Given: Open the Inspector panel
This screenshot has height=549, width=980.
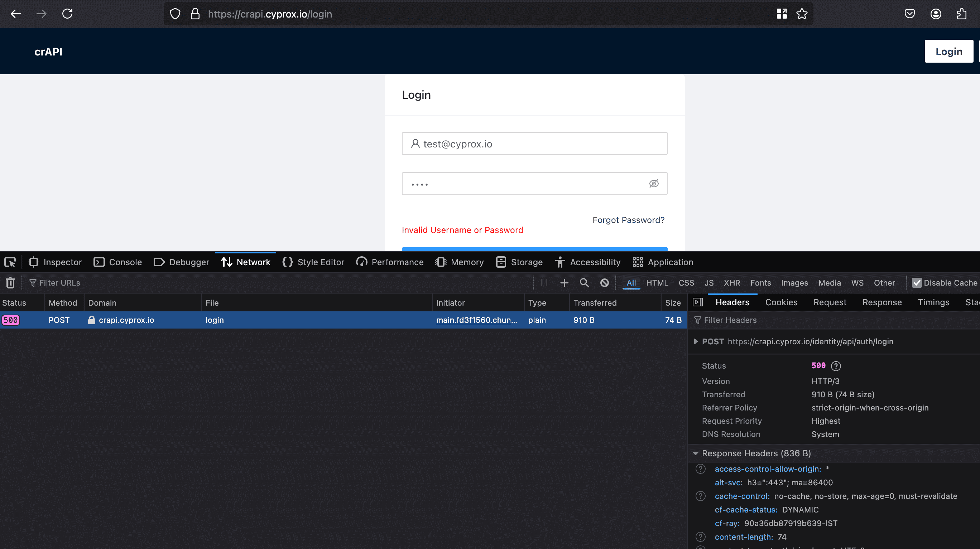Looking at the screenshot, I should coord(55,262).
